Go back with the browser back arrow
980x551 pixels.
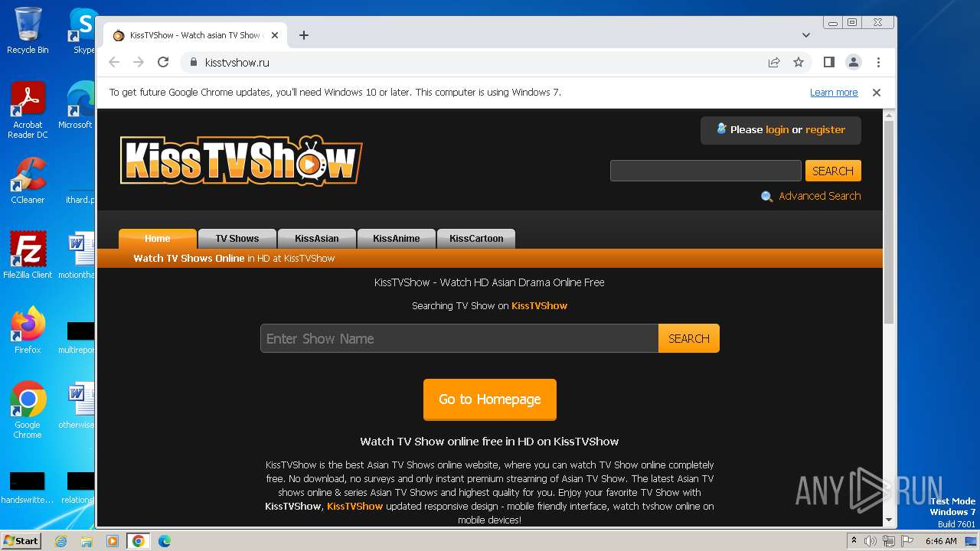point(114,62)
